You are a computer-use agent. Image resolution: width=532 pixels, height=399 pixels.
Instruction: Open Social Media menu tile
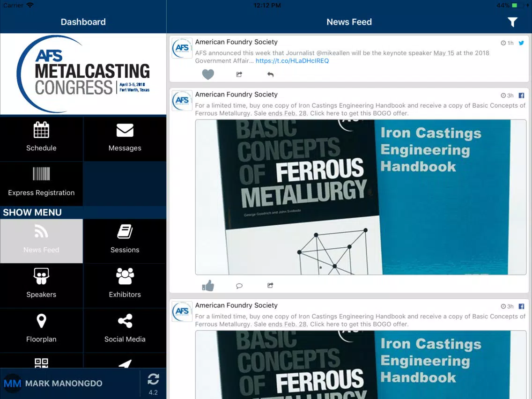(x=125, y=331)
